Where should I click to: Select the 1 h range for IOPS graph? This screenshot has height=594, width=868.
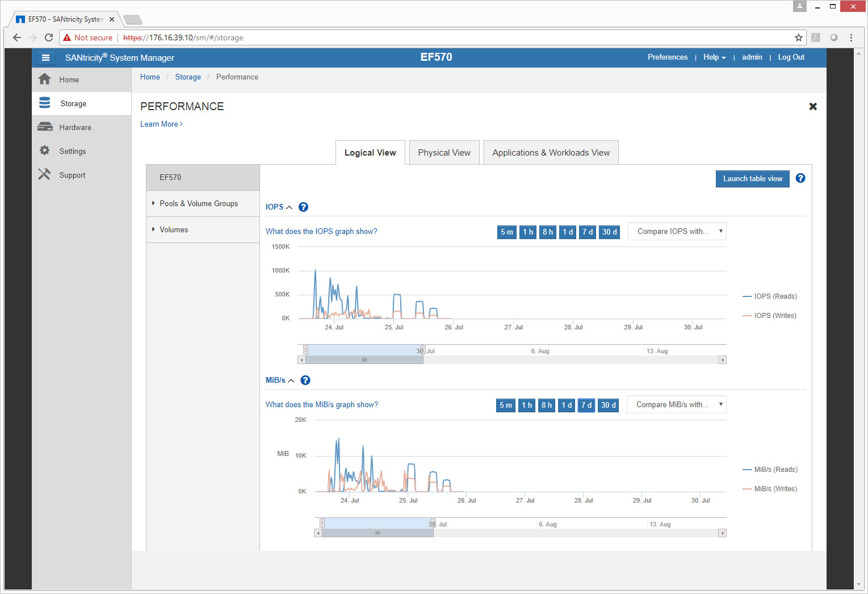(x=528, y=232)
